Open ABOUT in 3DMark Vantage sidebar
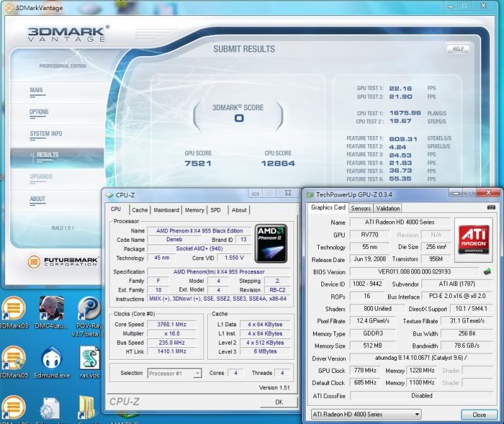The image size is (504, 424). coord(38,199)
